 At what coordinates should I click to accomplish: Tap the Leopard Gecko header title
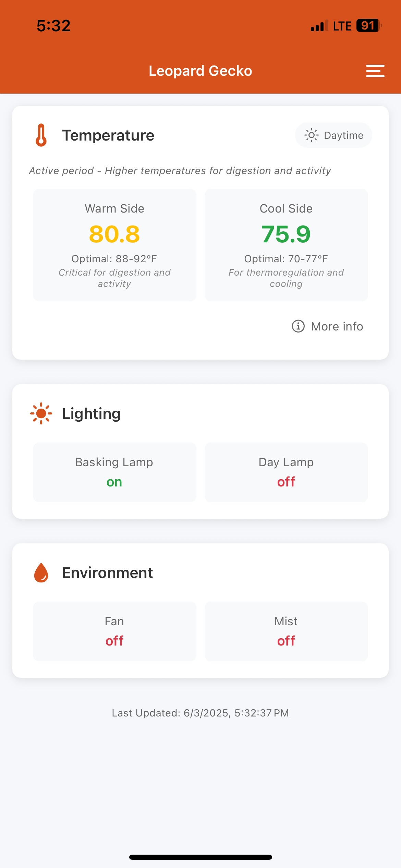(x=200, y=71)
